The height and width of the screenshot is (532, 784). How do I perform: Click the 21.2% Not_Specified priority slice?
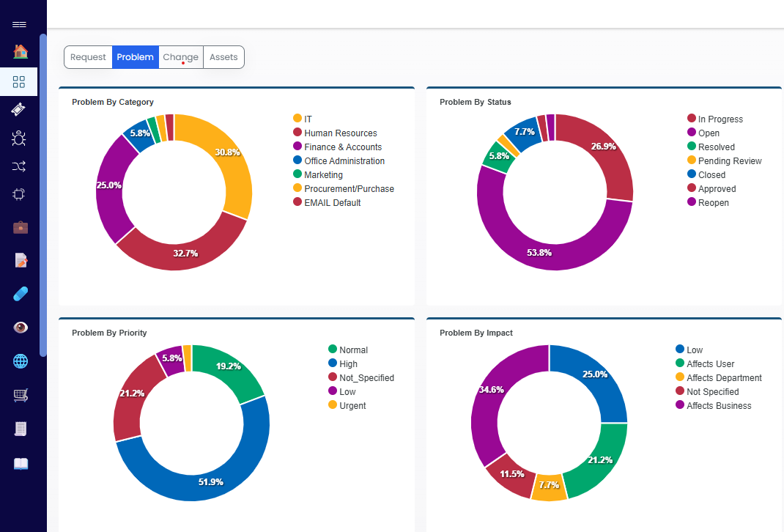132,394
